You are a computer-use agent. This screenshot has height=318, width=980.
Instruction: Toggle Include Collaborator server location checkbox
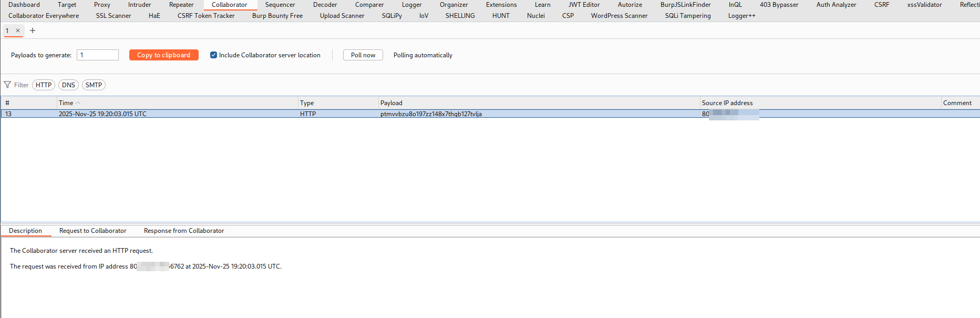[x=213, y=55]
